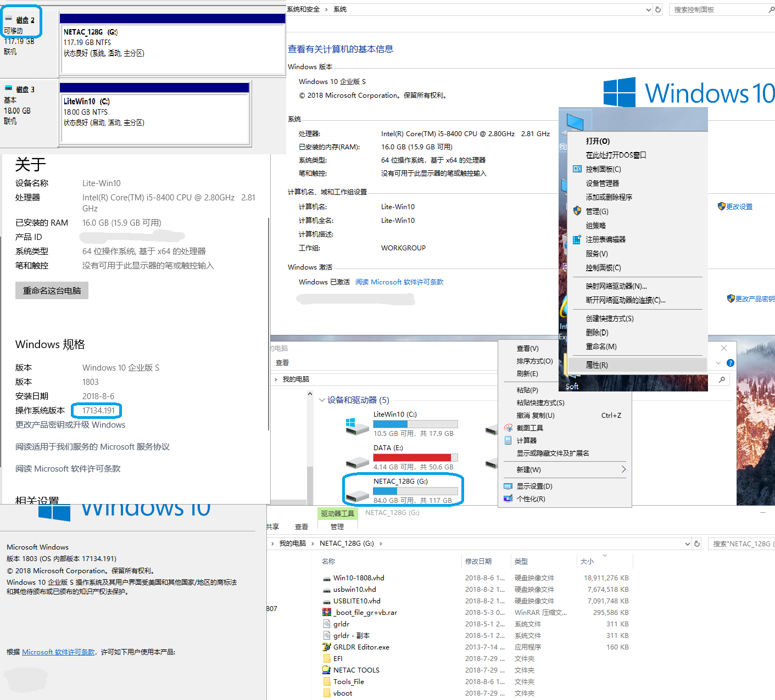
Task: Choose 打开(O) in the context menu
Action: point(598,141)
